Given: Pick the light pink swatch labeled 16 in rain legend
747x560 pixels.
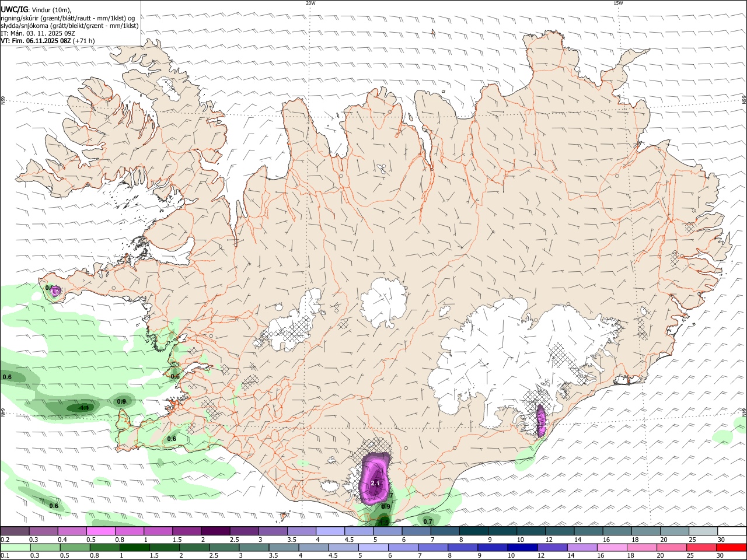Looking at the screenshot, I should (612, 547).
